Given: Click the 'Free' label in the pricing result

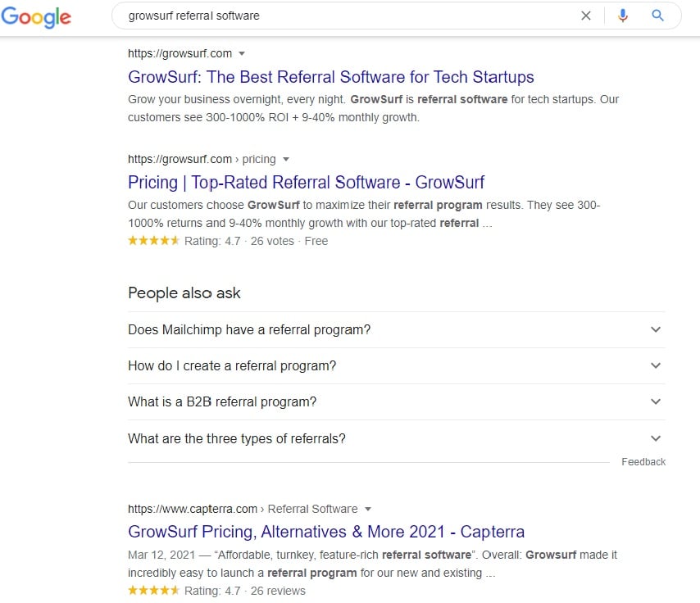Looking at the screenshot, I should pos(316,241).
